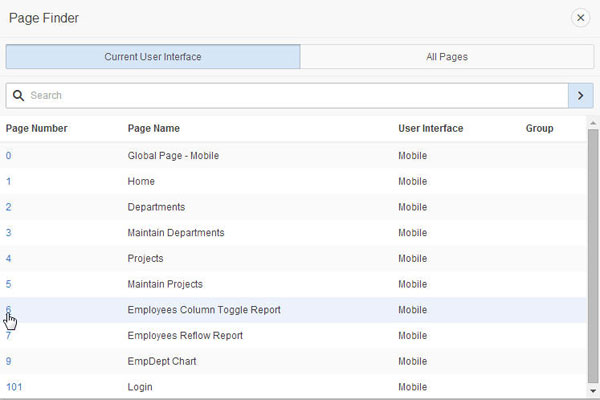Image resolution: width=600 pixels, height=400 pixels.
Task: Select the Employees Reflow Report row
Action: click(185, 336)
